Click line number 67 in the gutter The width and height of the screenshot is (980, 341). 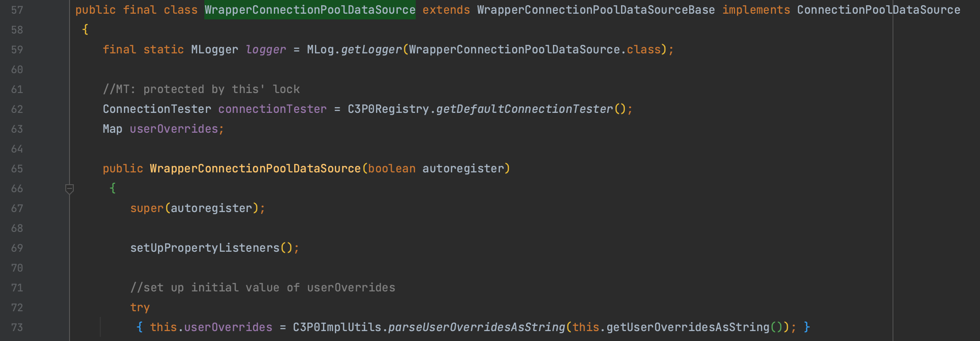[x=17, y=208]
